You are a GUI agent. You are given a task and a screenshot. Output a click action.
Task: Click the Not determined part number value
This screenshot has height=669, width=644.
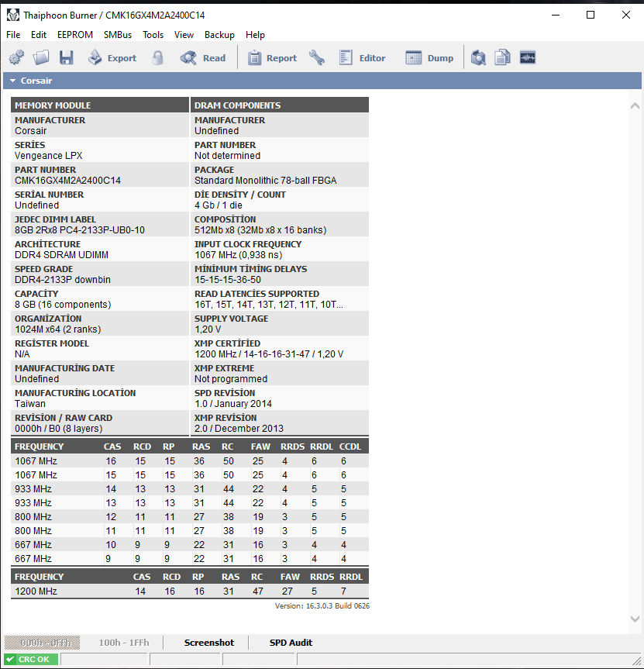coord(227,156)
